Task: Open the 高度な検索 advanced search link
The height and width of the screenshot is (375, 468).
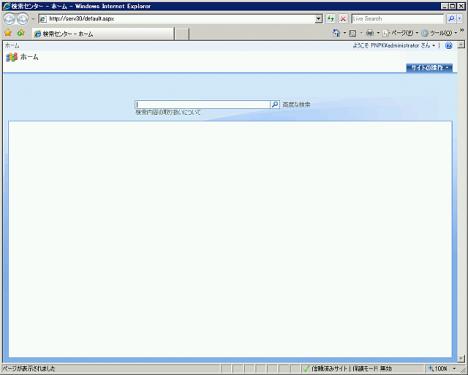Action: [296, 105]
